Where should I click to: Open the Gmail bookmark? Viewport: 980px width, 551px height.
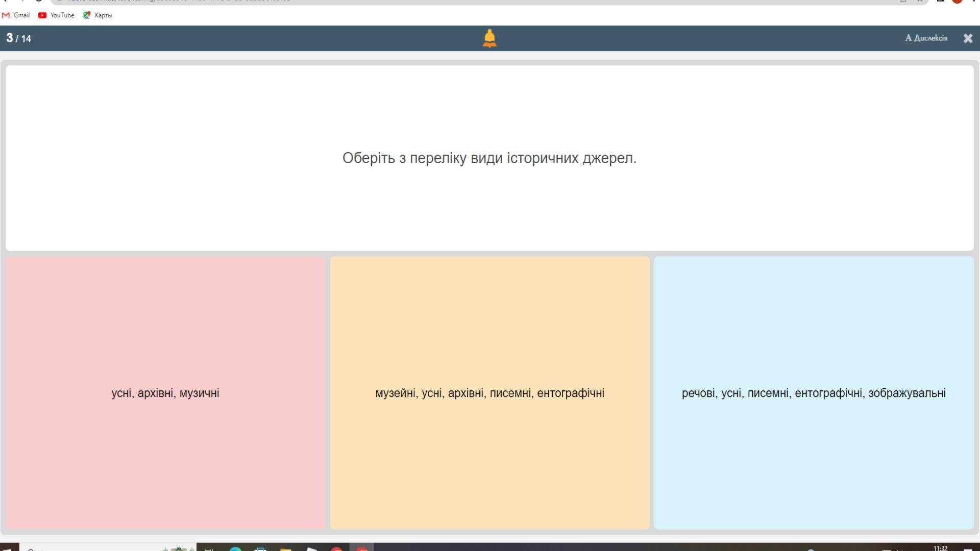point(16,15)
